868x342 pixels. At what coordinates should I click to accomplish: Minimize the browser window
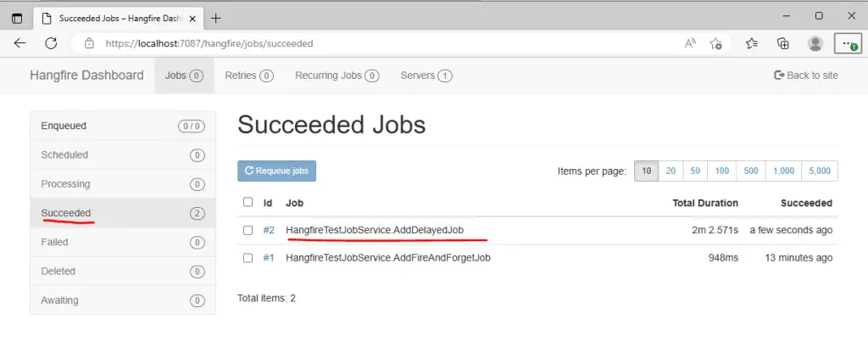click(787, 17)
